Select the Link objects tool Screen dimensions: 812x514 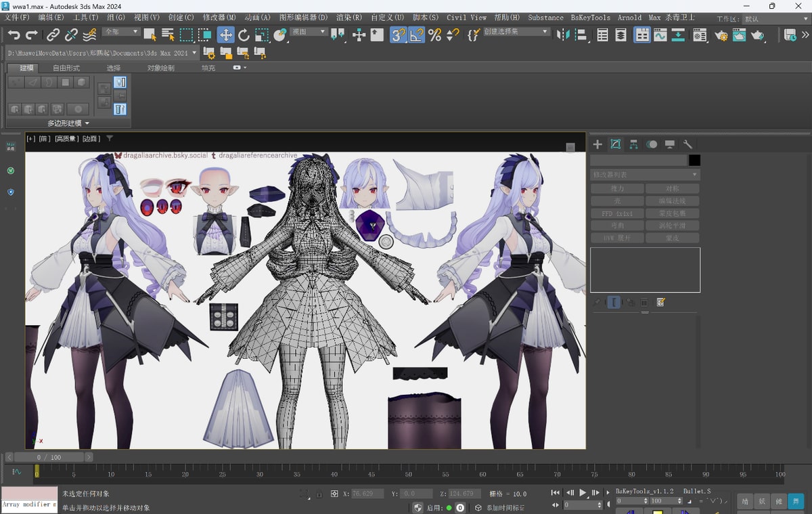(x=53, y=35)
